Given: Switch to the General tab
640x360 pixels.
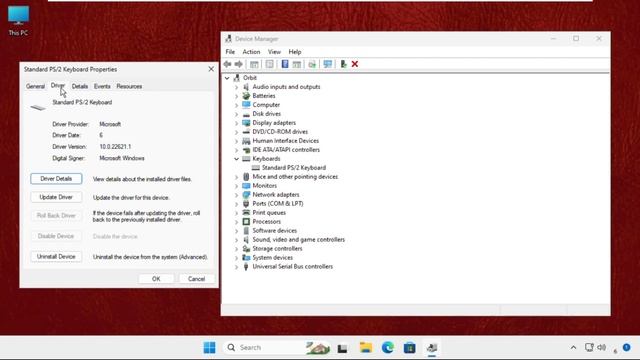Looking at the screenshot, I should 35,87.
